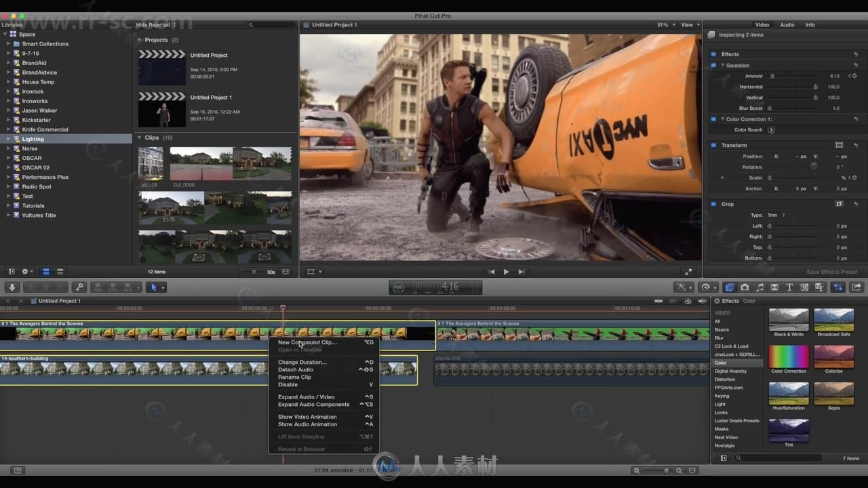Disable Color Correction 1 checkbox
868x488 pixels.
(713, 119)
